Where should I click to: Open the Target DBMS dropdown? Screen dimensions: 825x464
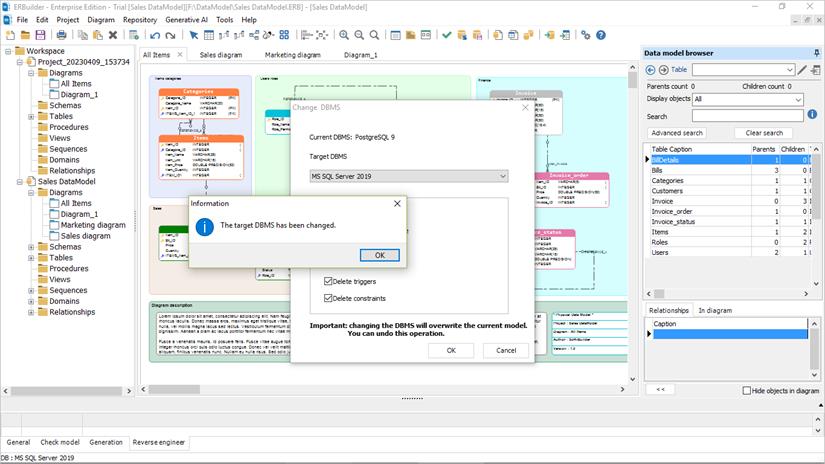click(408, 176)
